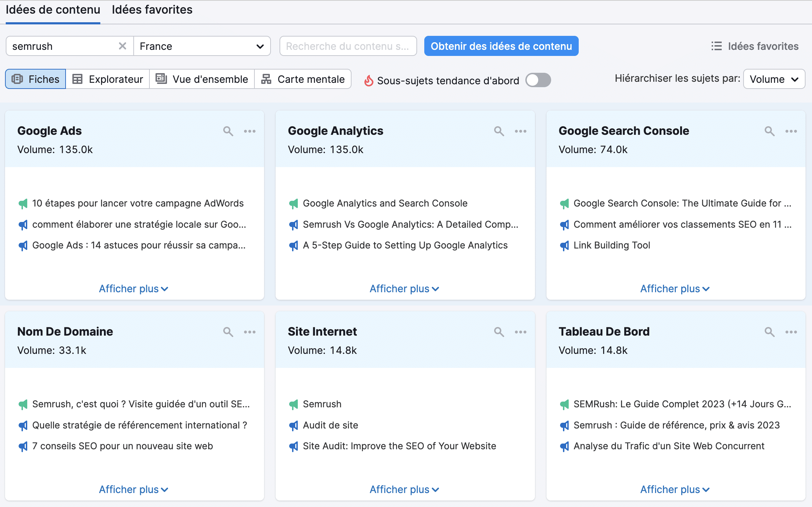The width and height of the screenshot is (812, 507).
Task: Open 'Semrush : Guide de référence' headline
Action: [x=677, y=425]
